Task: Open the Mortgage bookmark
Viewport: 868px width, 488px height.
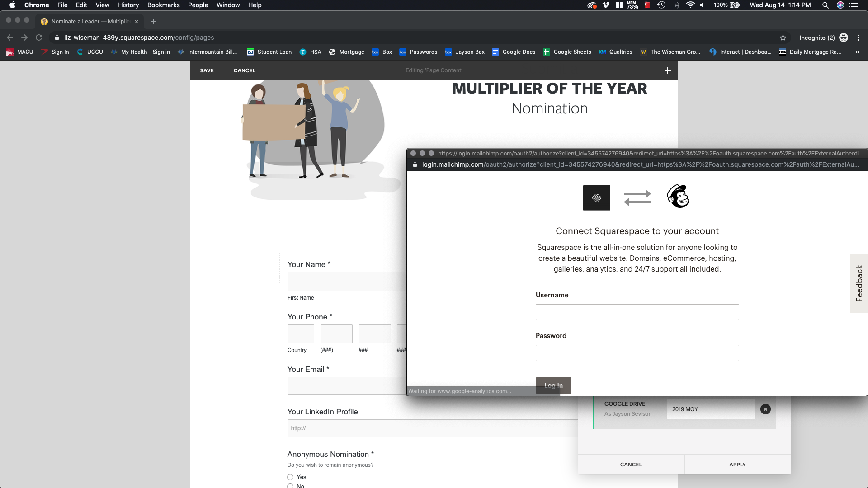Action: (x=346, y=52)
